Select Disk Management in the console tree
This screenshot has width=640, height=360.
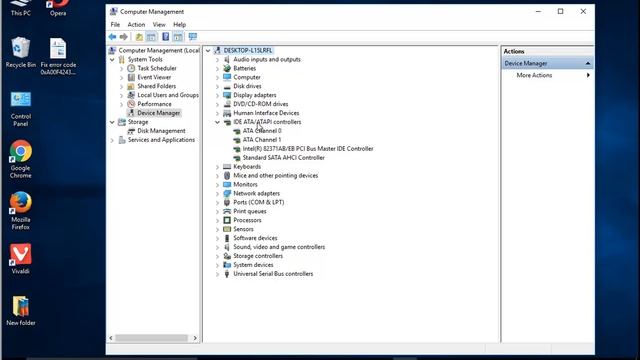161,131
